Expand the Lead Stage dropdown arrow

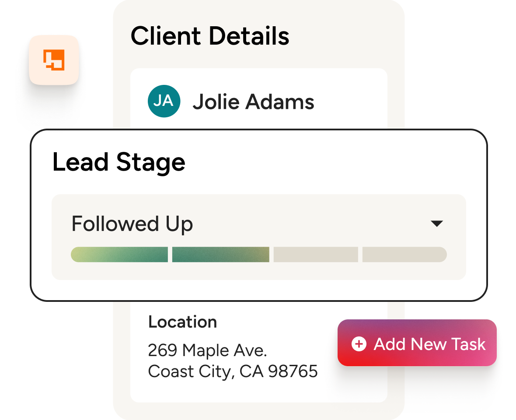tap(436, 224)
